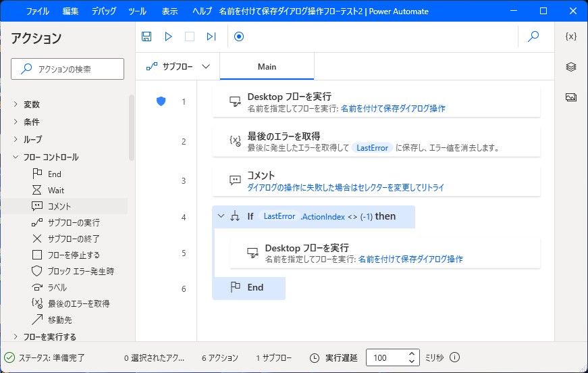Open flow search magnifier icon

click(x=533, y=36)
